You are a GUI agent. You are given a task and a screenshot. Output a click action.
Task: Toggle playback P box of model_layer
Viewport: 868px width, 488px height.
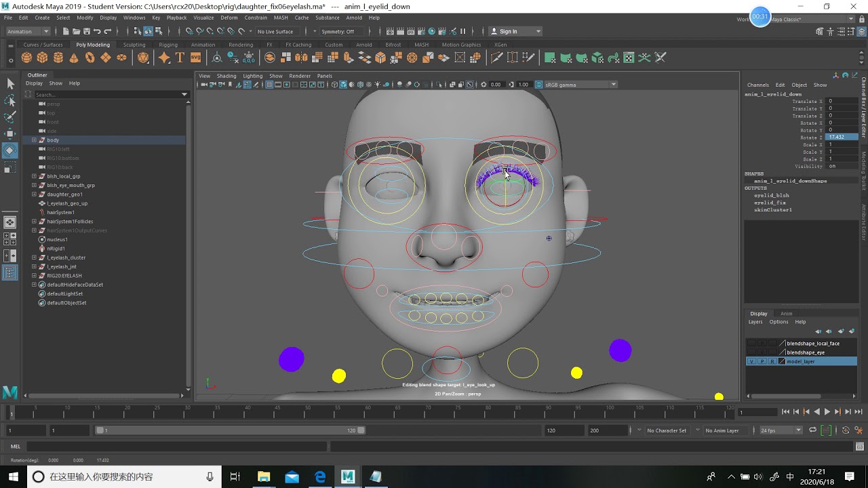[x=762, y=361]
